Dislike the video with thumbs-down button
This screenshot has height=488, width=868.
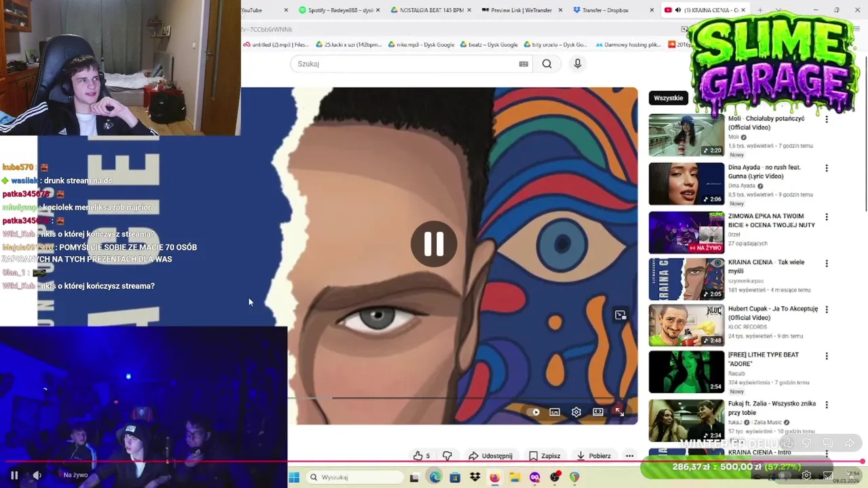click(x=447, y=456)
